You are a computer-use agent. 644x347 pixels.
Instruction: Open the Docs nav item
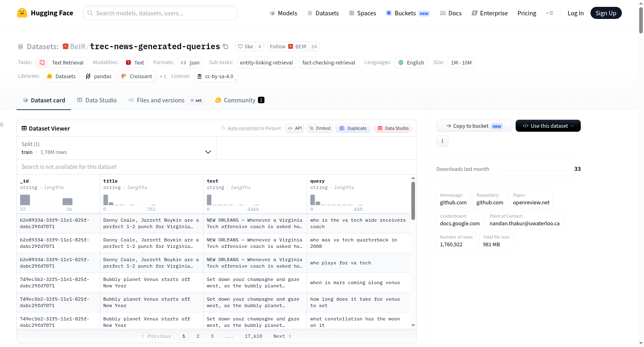pos(451,13)
